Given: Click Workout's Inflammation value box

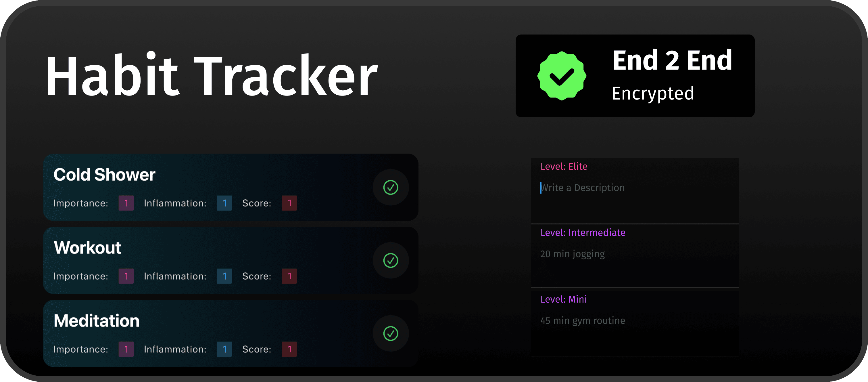Looking at the screenshot, I should coord(224,276).
